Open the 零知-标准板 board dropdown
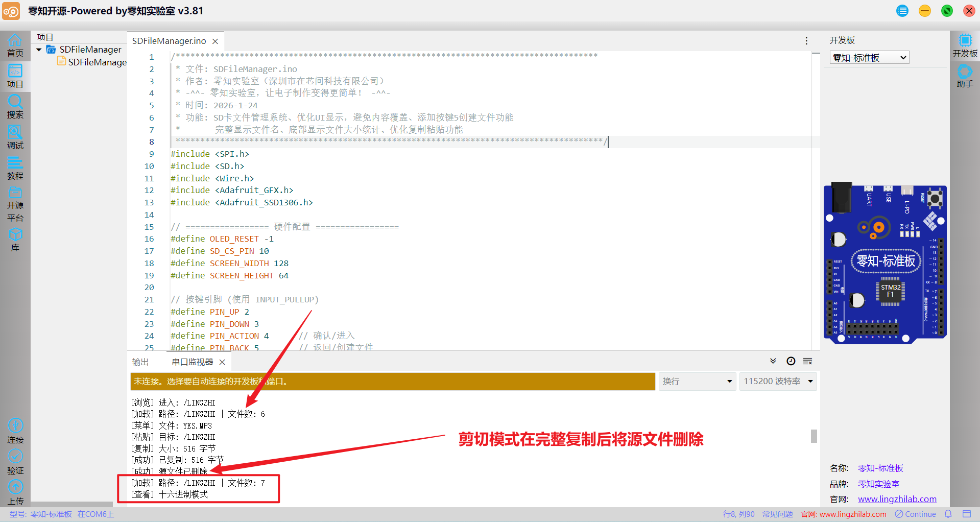The width and height of the screenshot is (980, 522). pyautogui.click(x=869, y=58)
